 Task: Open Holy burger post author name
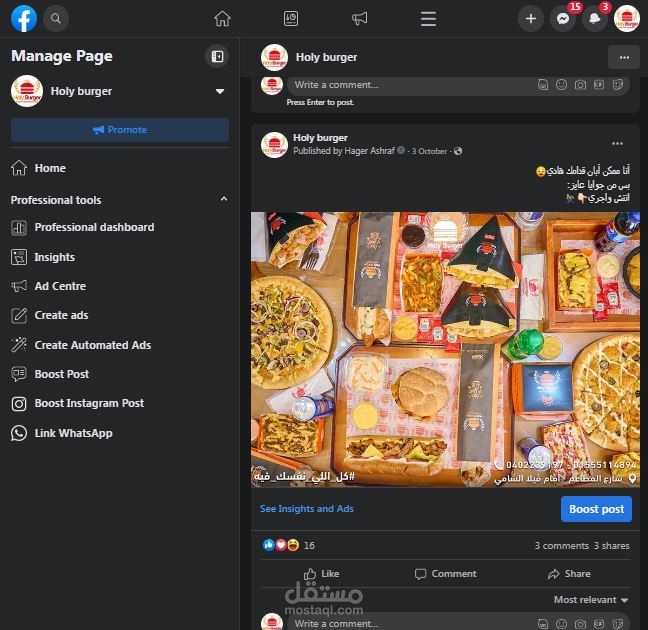coord(320,138)
